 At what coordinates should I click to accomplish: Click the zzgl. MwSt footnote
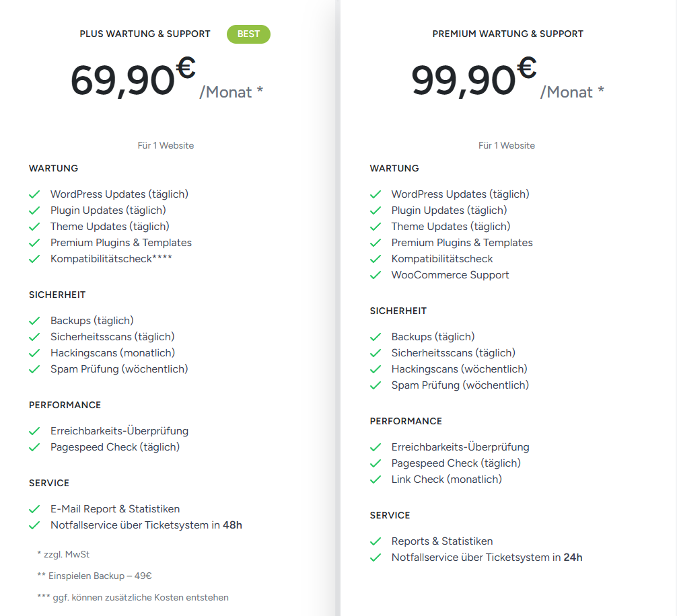click(63, 554)
